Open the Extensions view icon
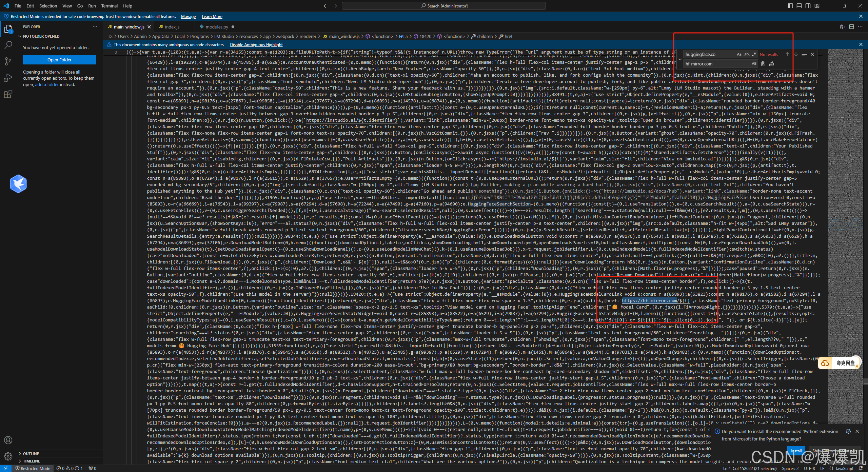This screenshot has height=472, width=868. coord(8,94)
